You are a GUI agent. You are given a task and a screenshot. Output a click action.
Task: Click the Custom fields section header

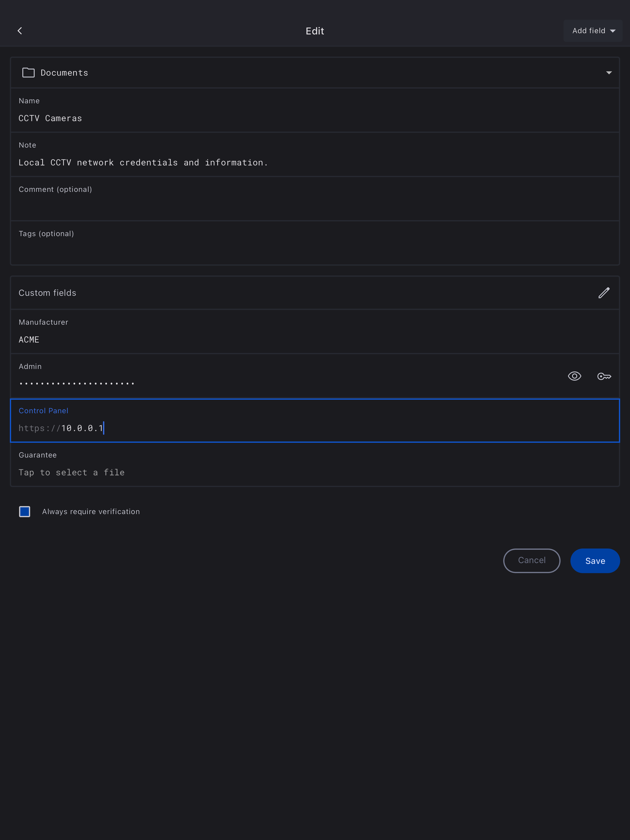[48, 293]
